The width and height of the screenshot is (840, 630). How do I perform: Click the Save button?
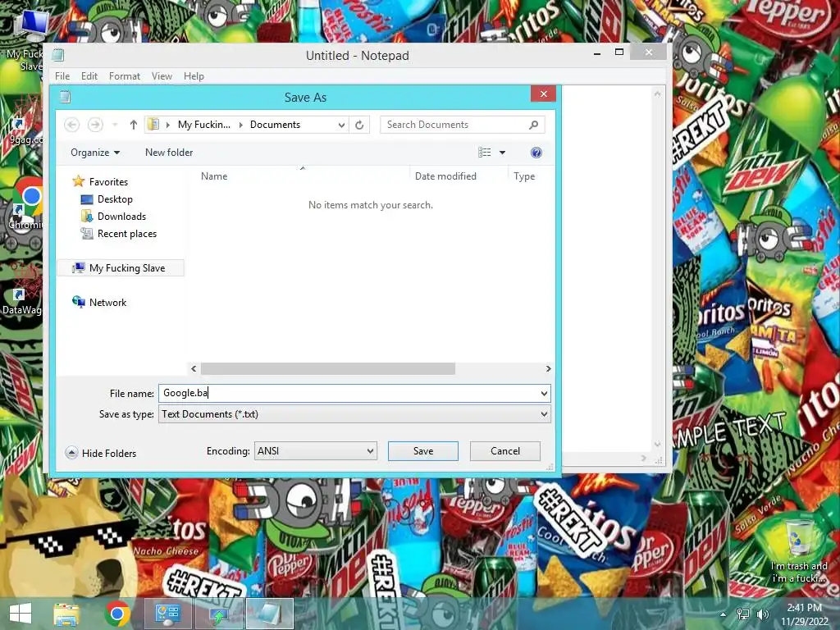pyautogui.click(x=423, y=451)
